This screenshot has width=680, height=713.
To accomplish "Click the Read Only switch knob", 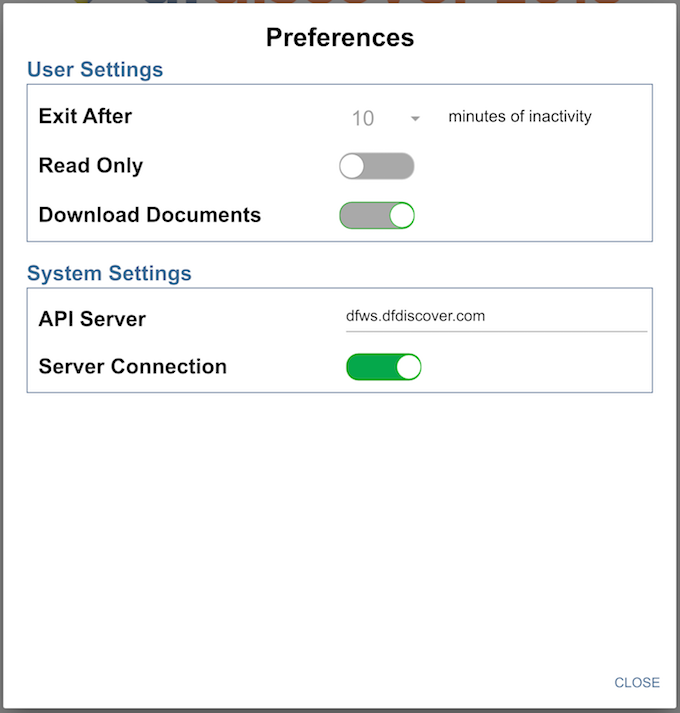I will [x=352, y=166].
